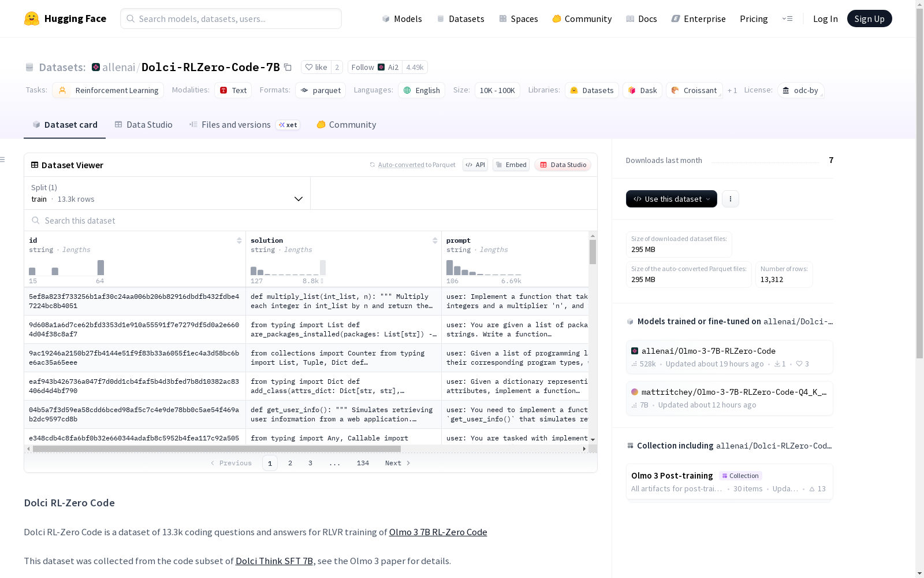Click the id lengths histogram bar at 64
924x578 pixels.
pos(100,268)
